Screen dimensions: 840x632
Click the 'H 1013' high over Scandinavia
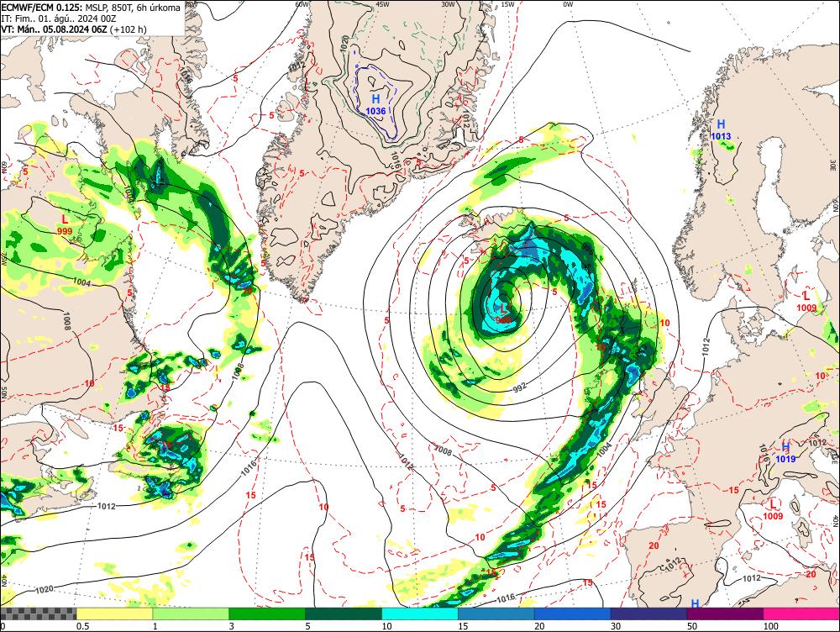[x=721, y=130]
